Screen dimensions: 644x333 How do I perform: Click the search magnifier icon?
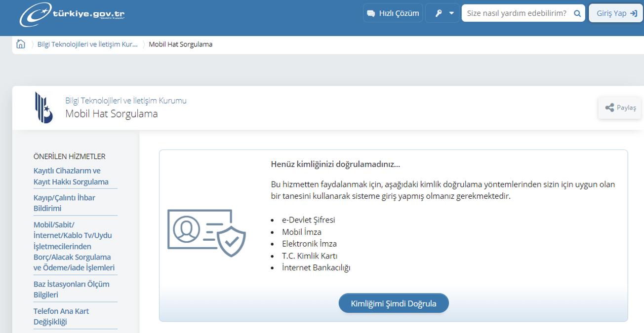[577, 13]
